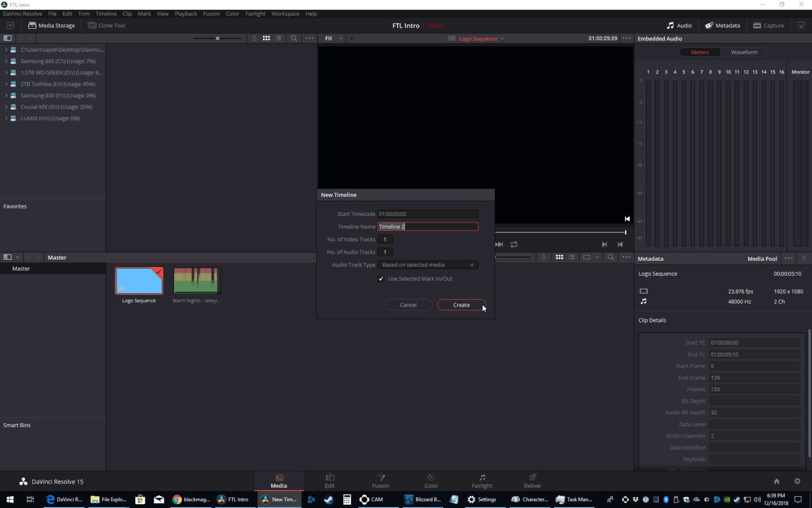Open the Fairlight audio page

(482, 480)
